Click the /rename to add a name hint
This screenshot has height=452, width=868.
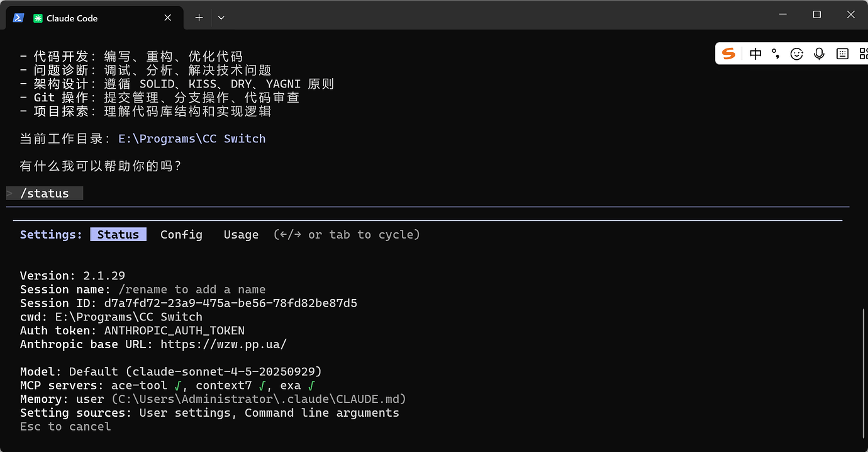(192, 290)
